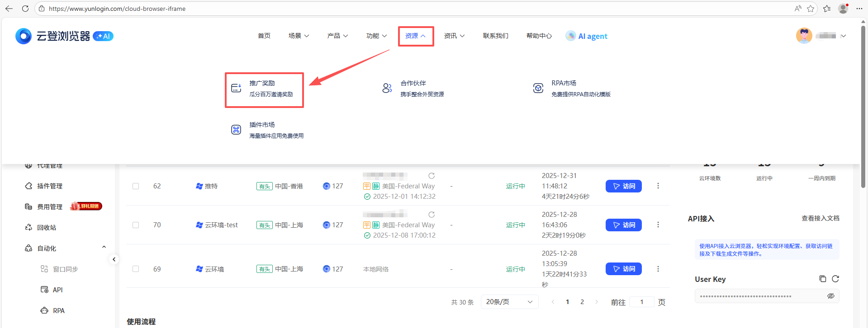Image resolution: width=868 pixels, height=328 pixels.
Task: Click the Windows icon beside 云环境-test
Action: coord(199,225)
